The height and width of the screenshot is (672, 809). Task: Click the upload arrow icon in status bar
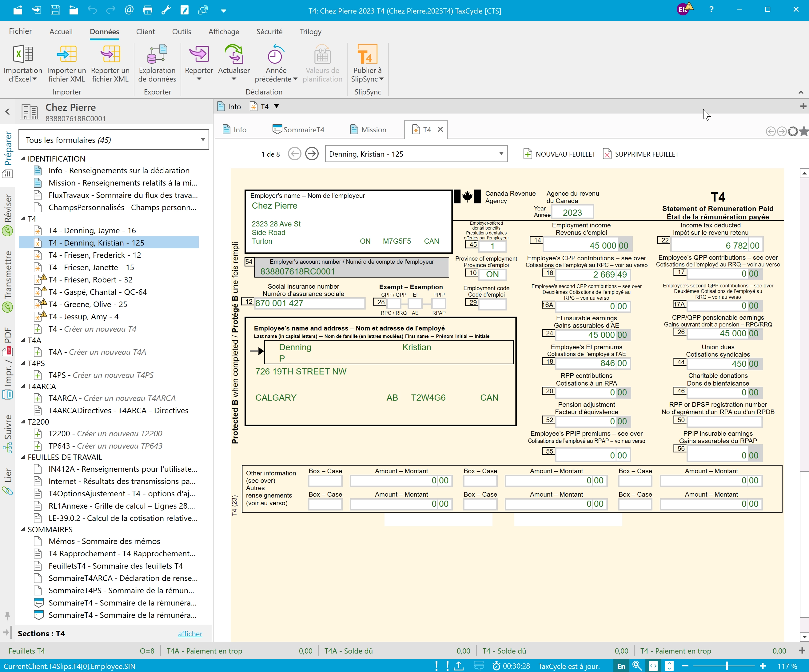(x=458, y=666)
